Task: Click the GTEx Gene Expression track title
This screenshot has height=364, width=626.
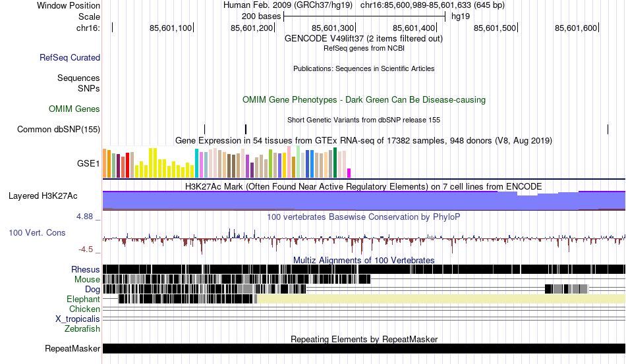Action: 364,141
